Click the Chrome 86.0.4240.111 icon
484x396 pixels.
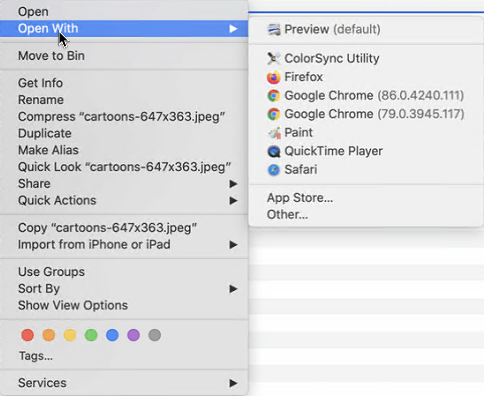[274, 96]
